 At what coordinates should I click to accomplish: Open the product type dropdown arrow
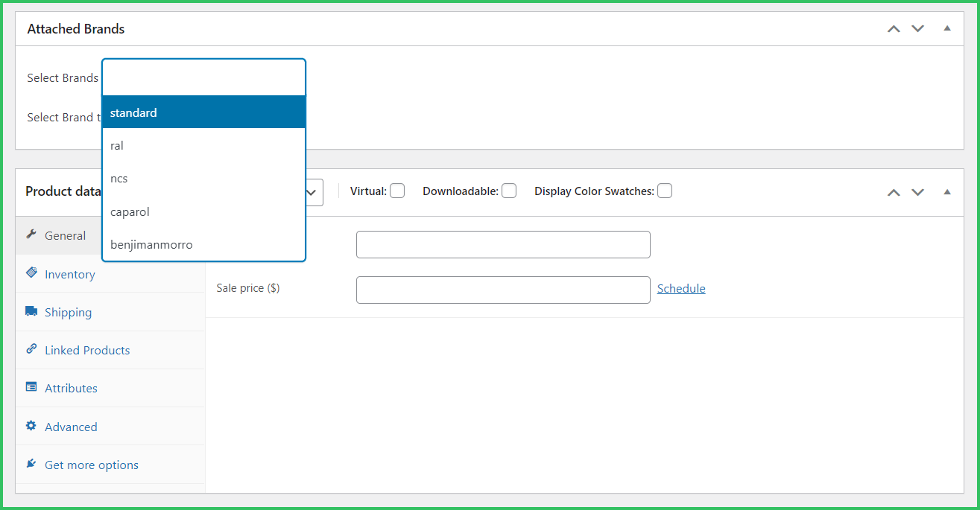(x=313, y=192)
